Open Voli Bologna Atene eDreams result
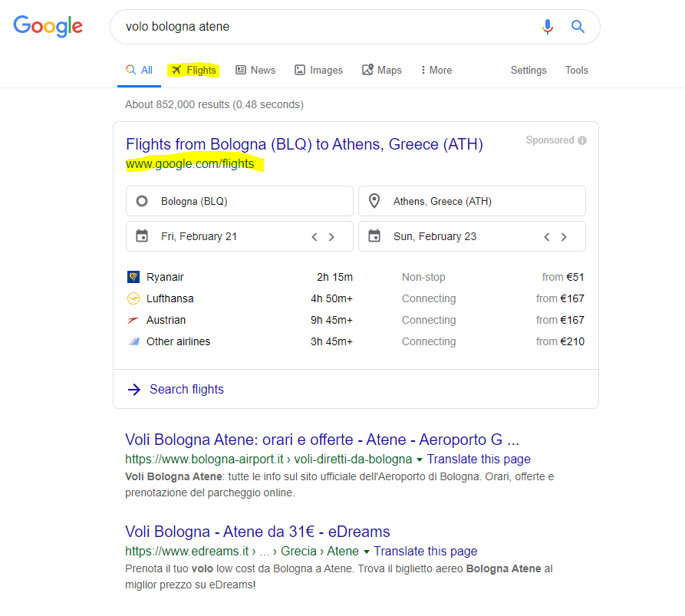The height and width of the screenshot is (616, 685). click(x=257, y=532)
